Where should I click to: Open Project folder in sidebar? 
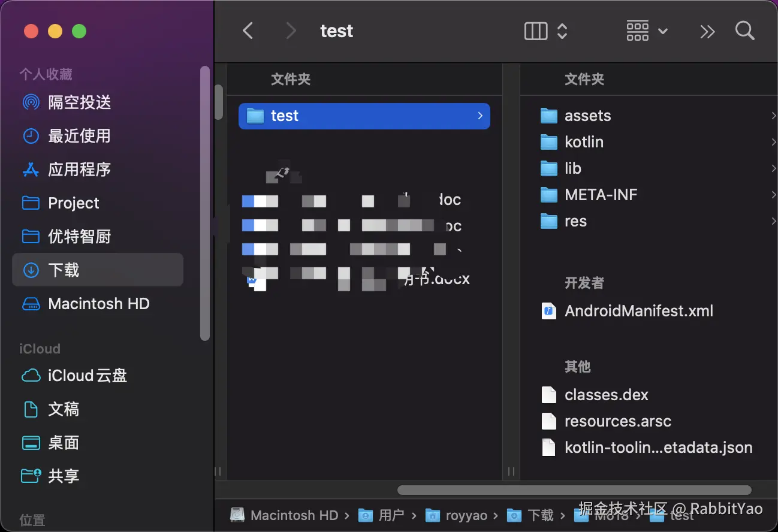98,203
